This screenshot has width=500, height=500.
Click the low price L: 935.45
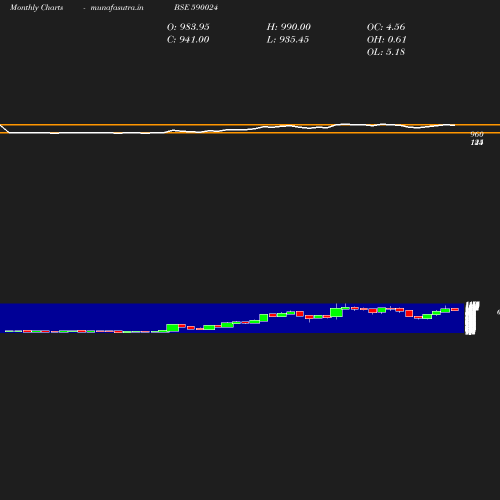288,39
